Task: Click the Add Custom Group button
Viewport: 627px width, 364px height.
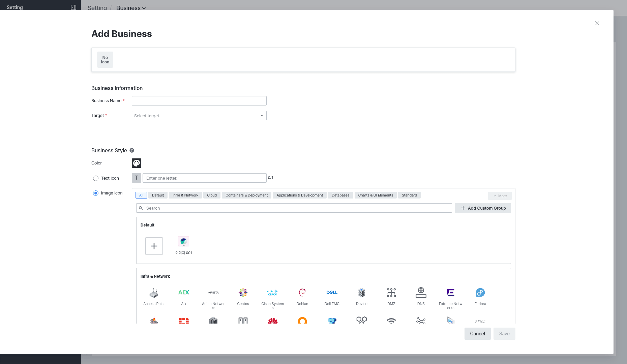Action: tap(483, 208)
